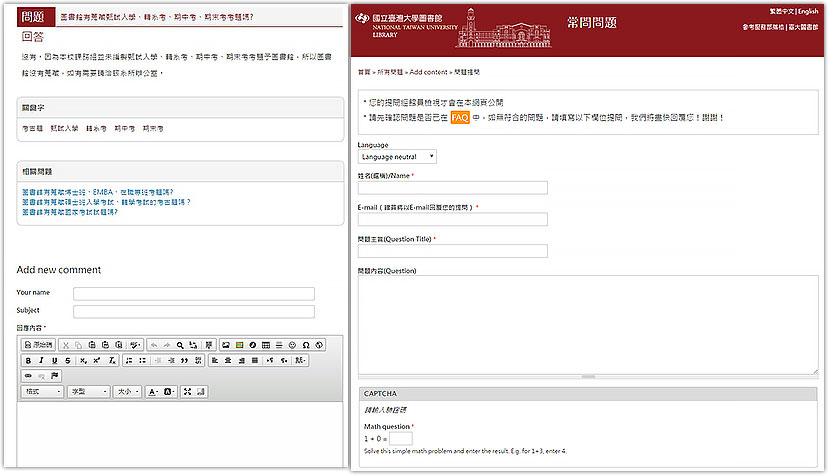Toggle Strikethrough formatting in the editor
Viewport: 829px width, 476px height.
click(x=68, y=361)
